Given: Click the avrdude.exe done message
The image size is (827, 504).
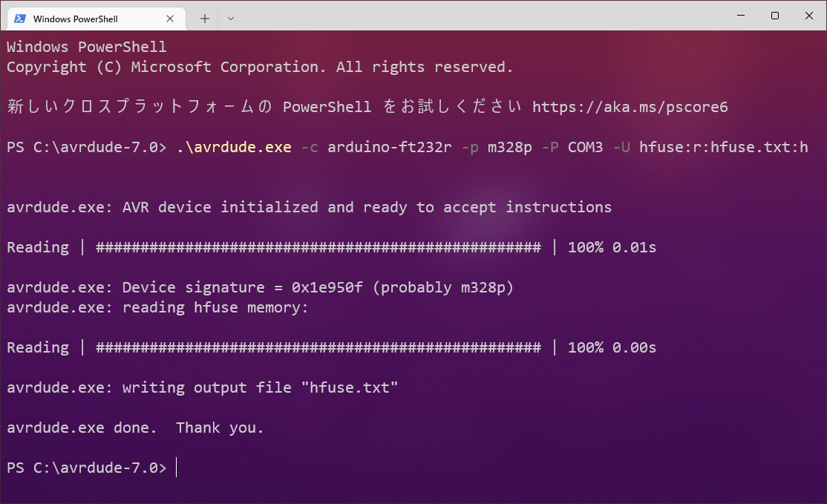Looking at the screenshot, I should 134,428.
